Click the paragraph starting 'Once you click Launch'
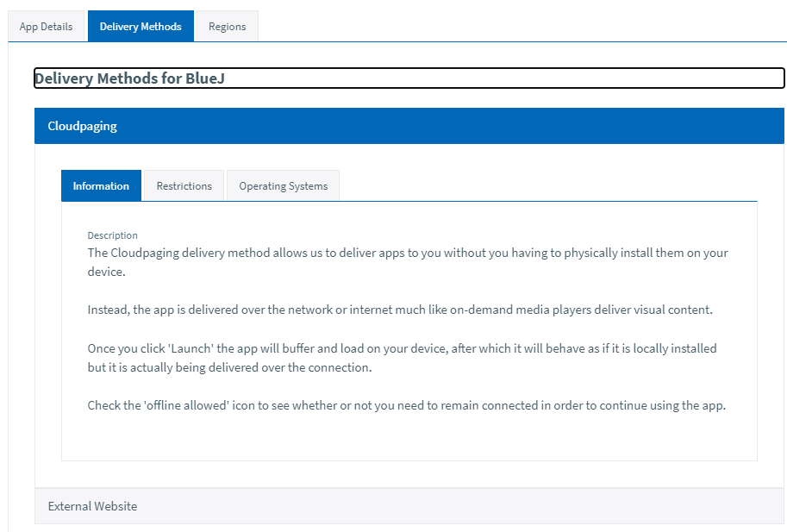Image resolution: width=787 pixels, height=532 pixels. pyautogui.click(x=402, y=358)
